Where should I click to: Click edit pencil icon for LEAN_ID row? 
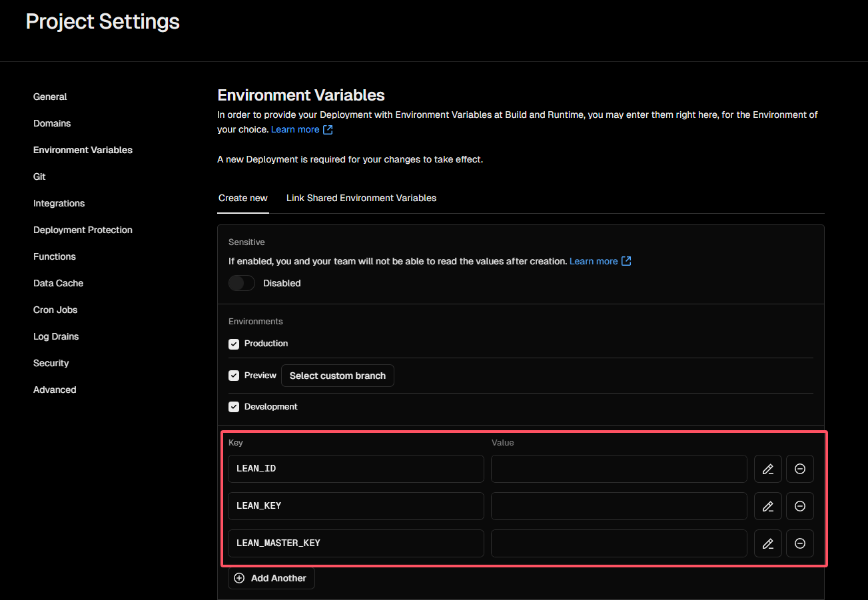767,469
